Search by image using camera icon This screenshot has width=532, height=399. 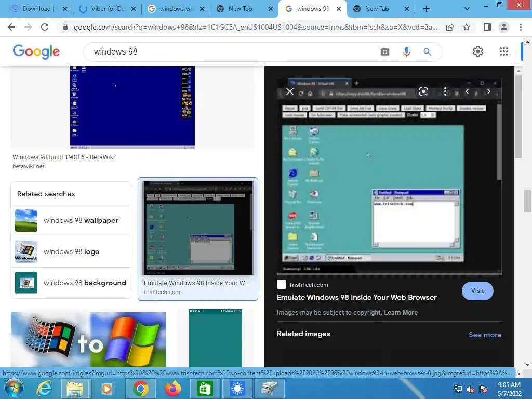pyautogui.click(x=385, y=51)
